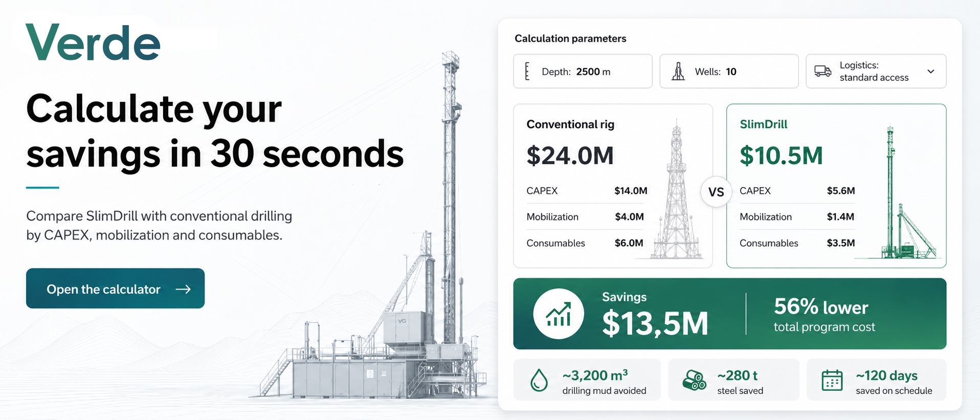Expand the Logistics chevron arrow
The width and height of the screenshot is (980, 420).
[931, 71]
